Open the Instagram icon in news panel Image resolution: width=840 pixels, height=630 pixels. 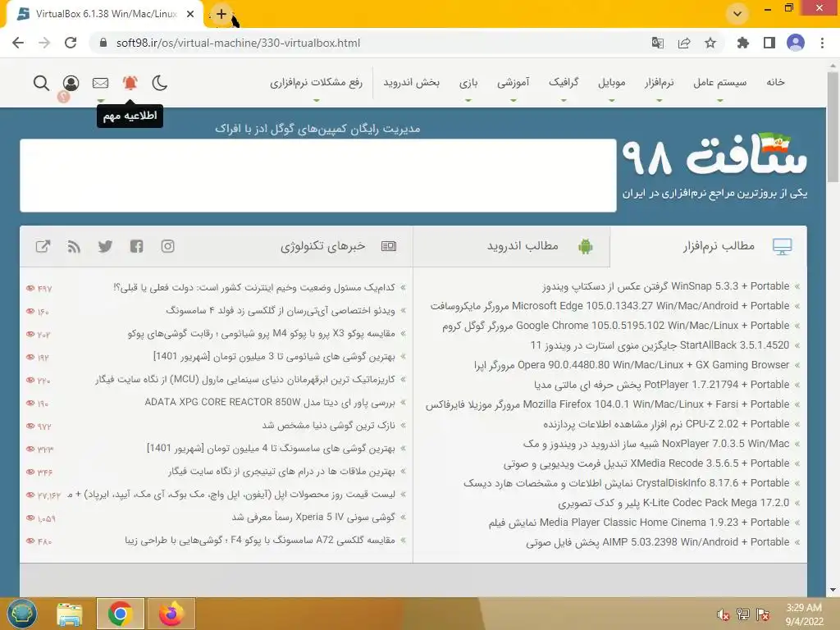167,246
